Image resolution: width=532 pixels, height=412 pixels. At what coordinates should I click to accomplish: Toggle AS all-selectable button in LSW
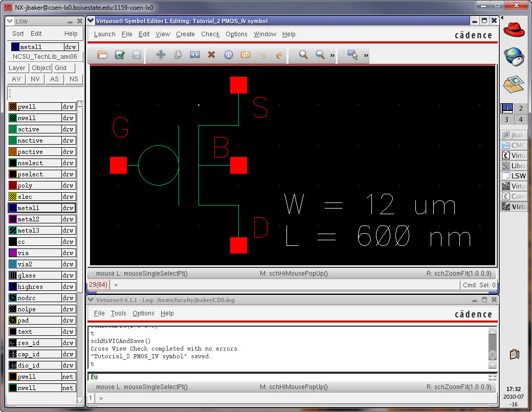[x=54, y=79]
